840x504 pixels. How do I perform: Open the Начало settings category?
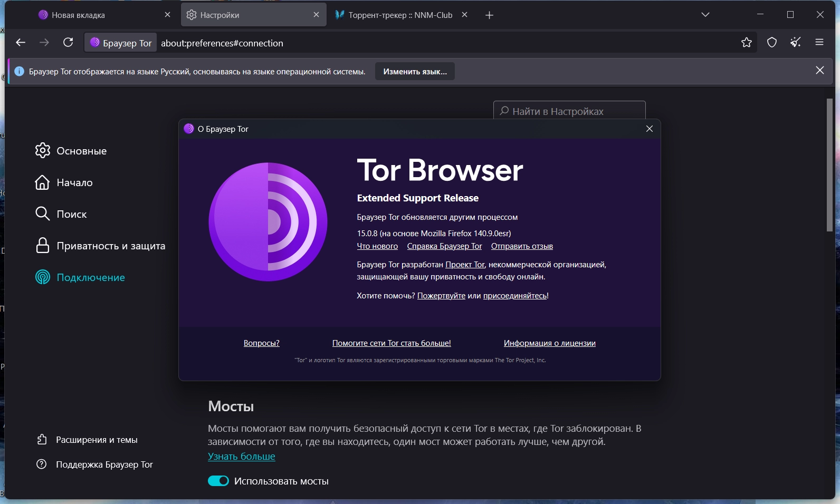pyautogui.click(x=63, y=182)
